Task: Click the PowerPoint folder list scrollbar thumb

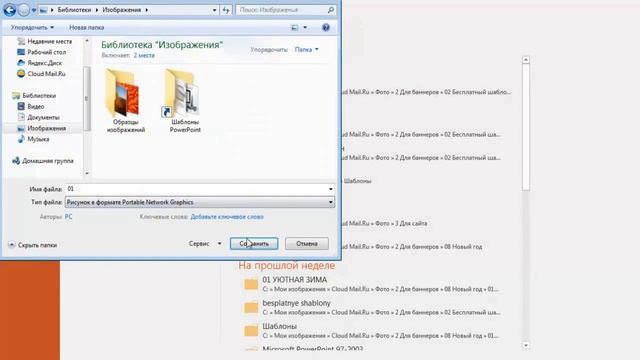Action: tap(526, 127)
